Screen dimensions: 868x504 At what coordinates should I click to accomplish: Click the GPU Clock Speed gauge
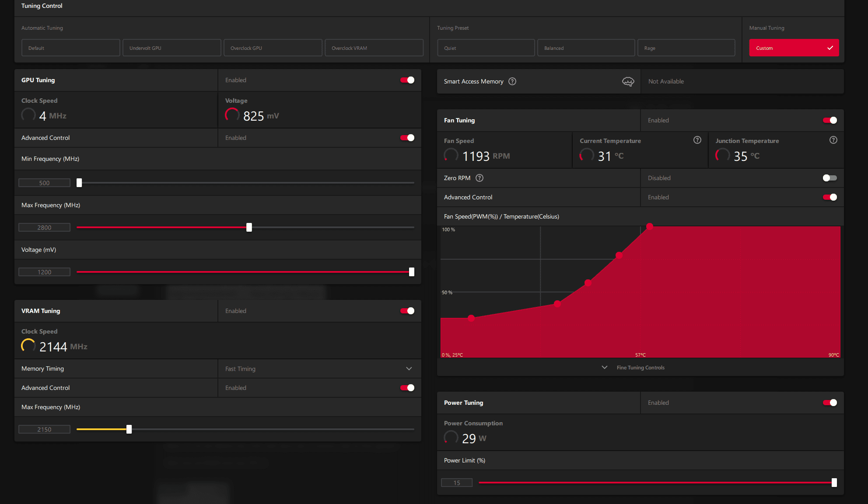pos(28,115)
